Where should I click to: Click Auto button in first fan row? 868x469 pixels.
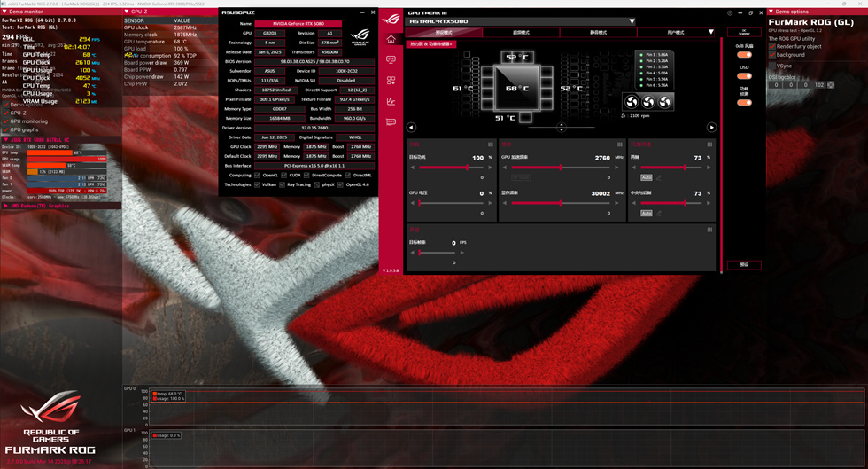(x=646, y=177)
